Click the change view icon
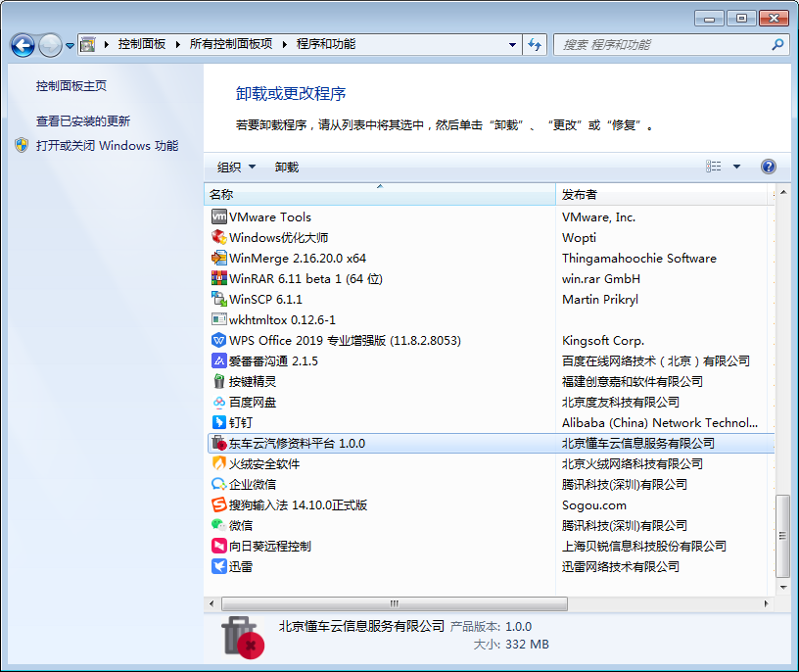Viewport: 799px width, 672px height. click(714, 167)
